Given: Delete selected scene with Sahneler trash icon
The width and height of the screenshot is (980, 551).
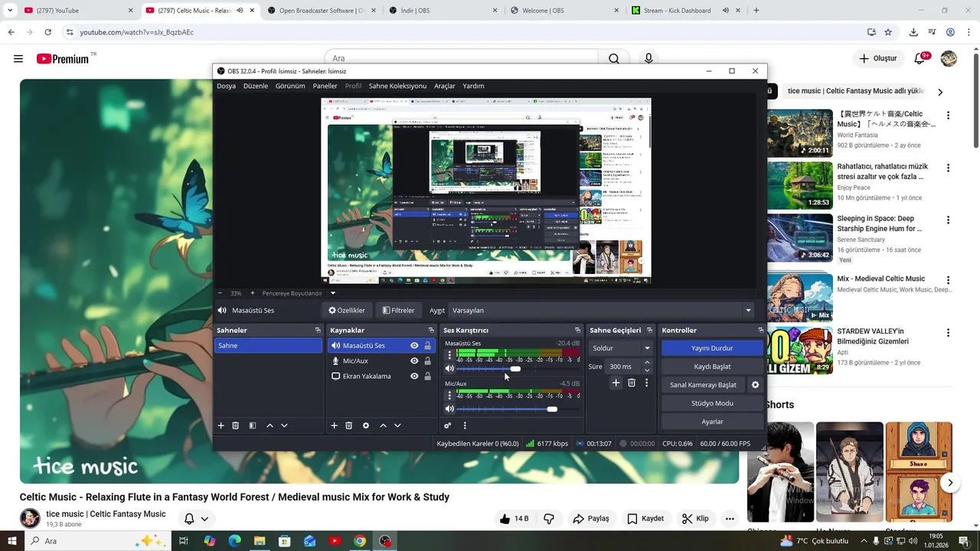Looking at the screenshot, I should click(236, 425).
